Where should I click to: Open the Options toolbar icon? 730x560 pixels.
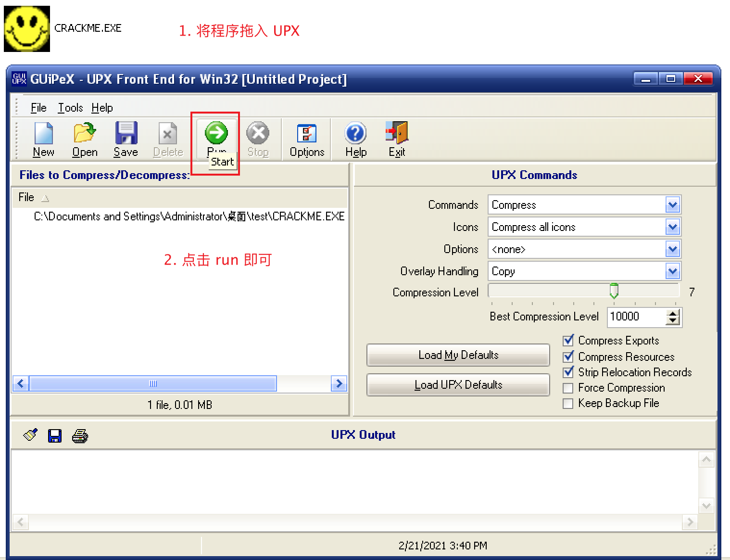click(307, 134)
